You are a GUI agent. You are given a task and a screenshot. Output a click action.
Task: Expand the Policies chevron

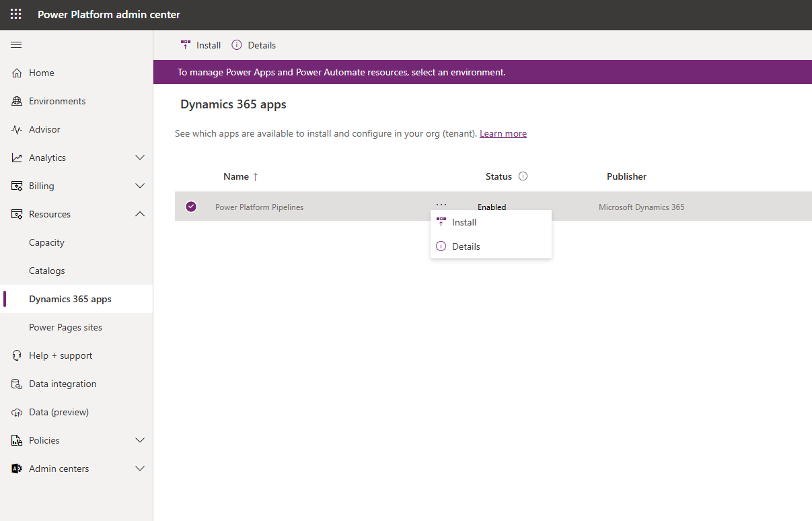point(140,440)
